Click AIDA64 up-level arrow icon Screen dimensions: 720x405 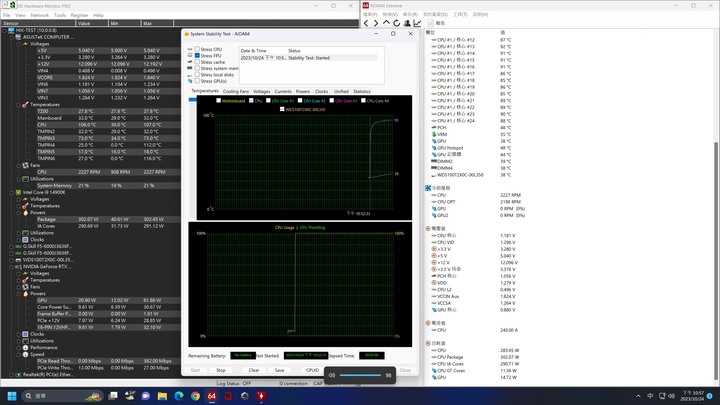pyautogui.click(x=386, y=23)
